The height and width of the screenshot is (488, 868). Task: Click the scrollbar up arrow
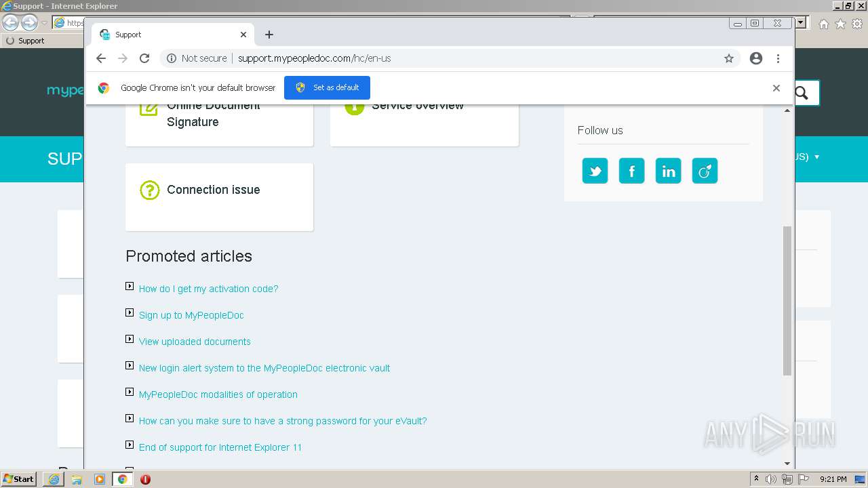click(x=787, y=110)
